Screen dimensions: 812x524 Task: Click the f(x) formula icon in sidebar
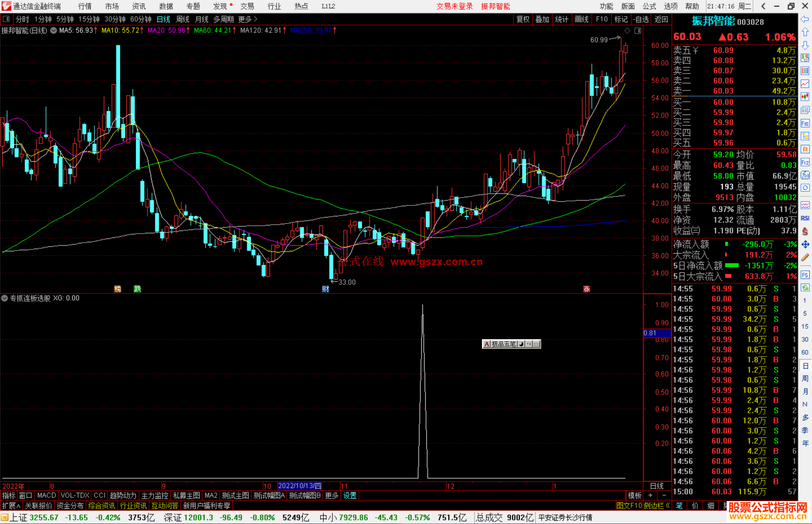[805, 175]
